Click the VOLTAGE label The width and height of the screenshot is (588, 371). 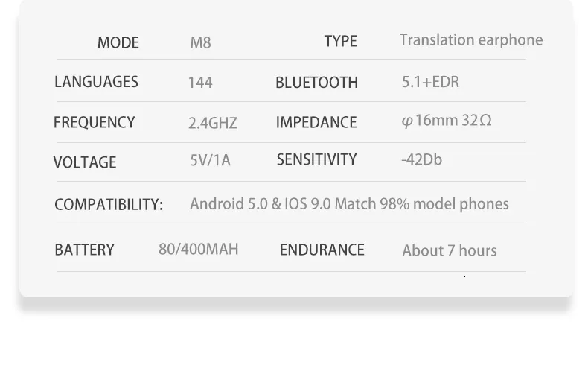[x=85, y=162]
